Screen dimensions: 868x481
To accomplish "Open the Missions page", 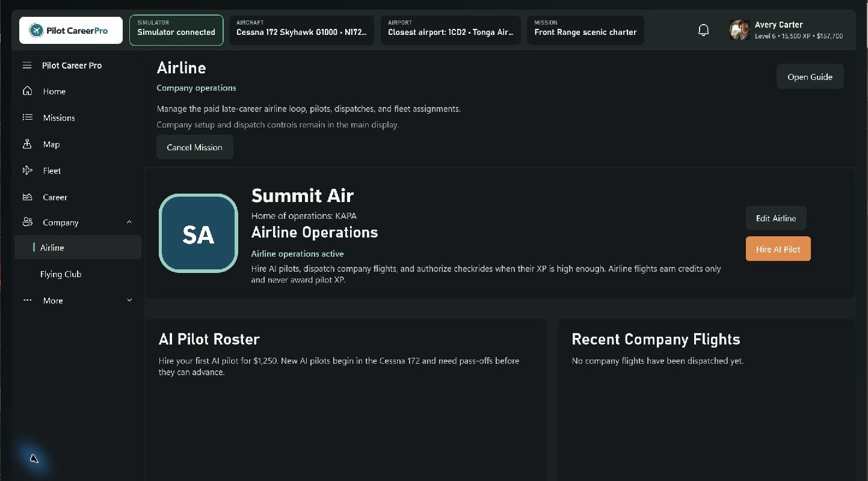I will point(78,118).
